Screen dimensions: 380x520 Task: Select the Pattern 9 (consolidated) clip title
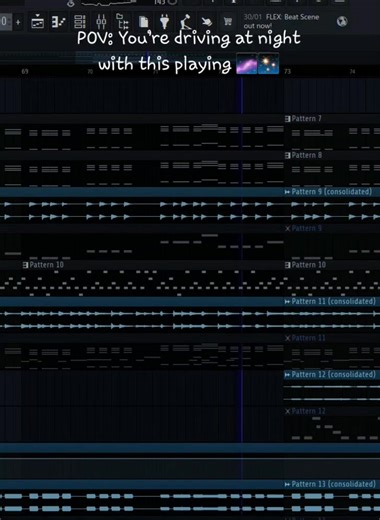pyautogui.click(x=332, y=192)
